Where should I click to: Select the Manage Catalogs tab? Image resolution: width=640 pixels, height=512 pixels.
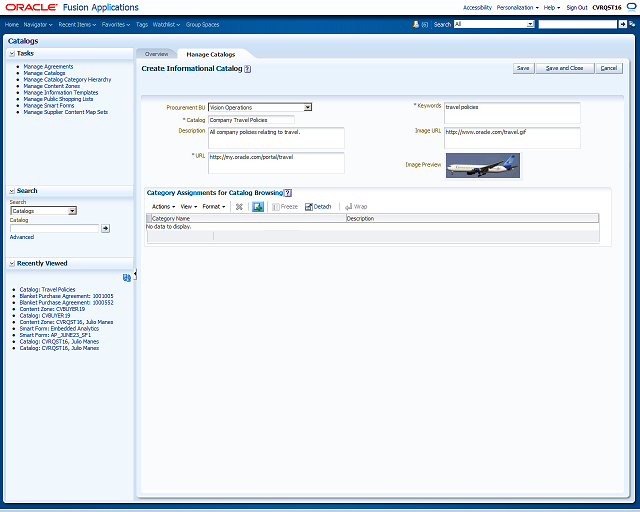pyautogui.click(x=211, y=54)
